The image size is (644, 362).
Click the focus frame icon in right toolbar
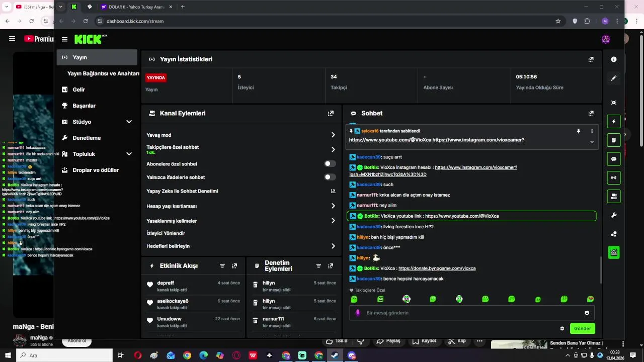coord(614,103)
